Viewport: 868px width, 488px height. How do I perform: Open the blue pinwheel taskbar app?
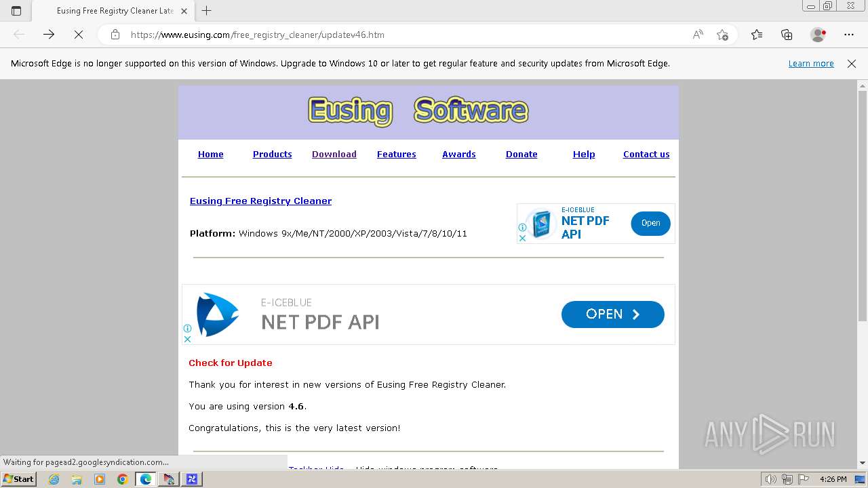192,479
